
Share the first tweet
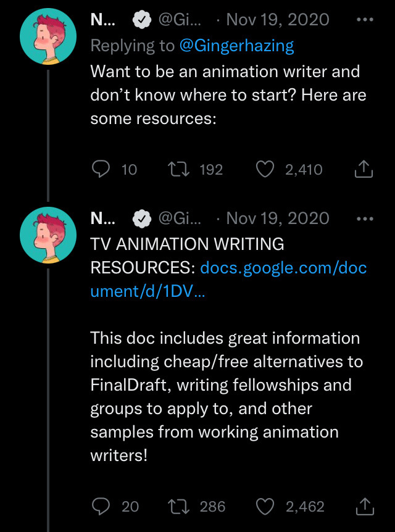pos(364,169)
